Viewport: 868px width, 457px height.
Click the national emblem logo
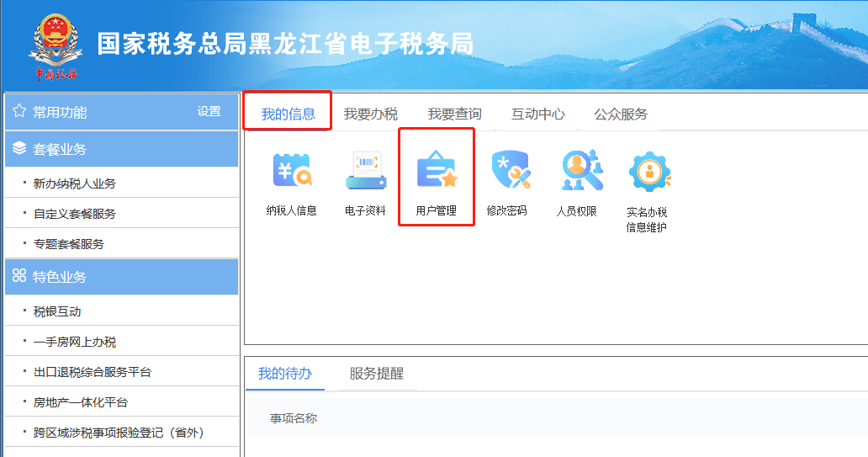pos(55,47)
